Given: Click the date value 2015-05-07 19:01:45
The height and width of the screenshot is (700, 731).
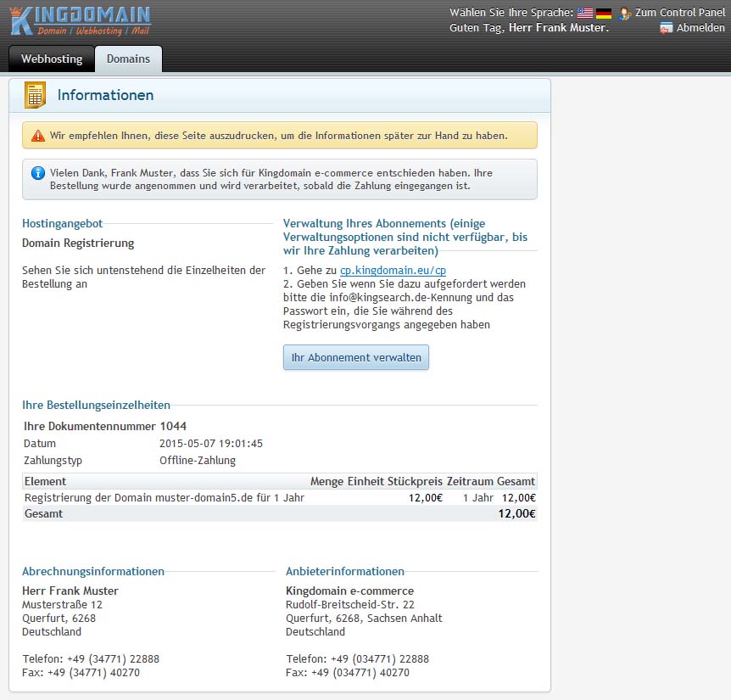Looking at the screenshot, I should pos(211,444).
